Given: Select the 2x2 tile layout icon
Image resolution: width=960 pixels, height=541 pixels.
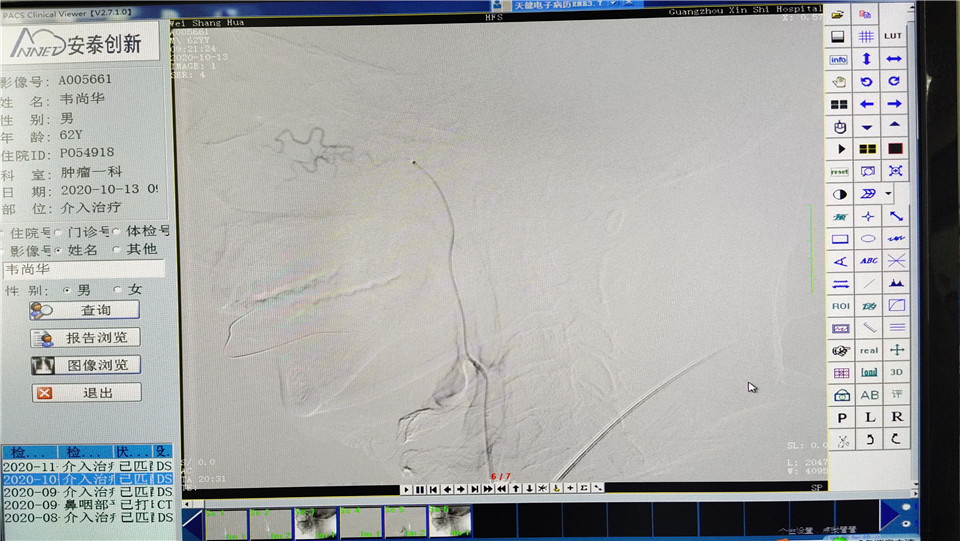Looking at the screenshot, I should (839, 104).
